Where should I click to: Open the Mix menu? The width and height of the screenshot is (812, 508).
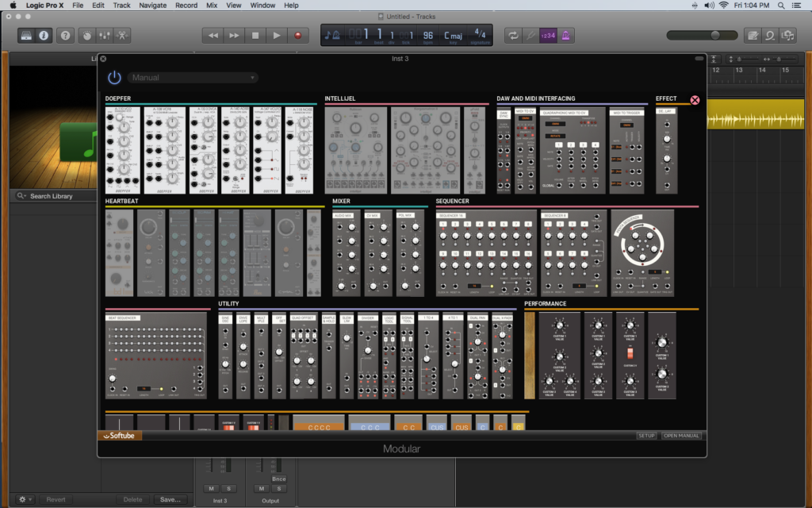(x=212, y=6)
